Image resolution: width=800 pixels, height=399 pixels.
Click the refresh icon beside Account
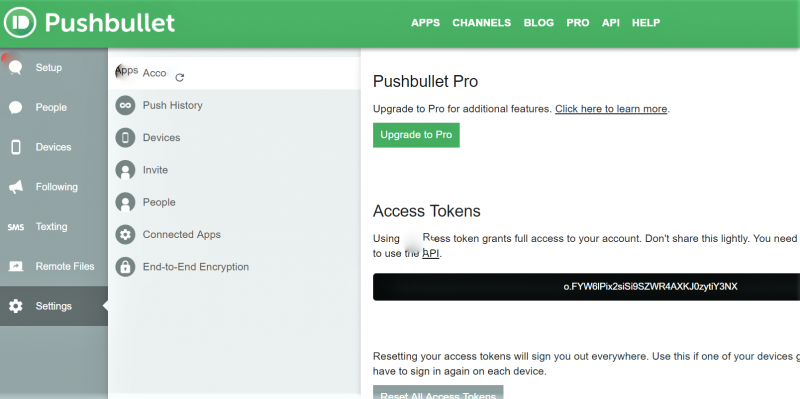click(x=180, y=78)
